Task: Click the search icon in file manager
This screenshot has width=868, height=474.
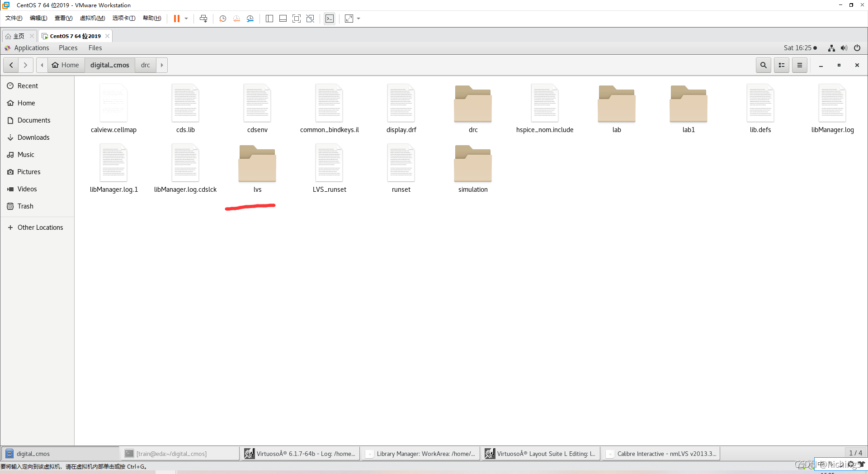Action: 763,65
